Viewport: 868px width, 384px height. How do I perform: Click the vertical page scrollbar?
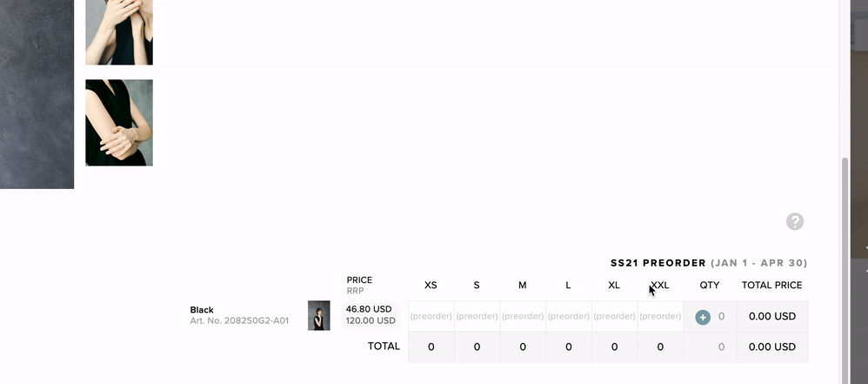845,261
